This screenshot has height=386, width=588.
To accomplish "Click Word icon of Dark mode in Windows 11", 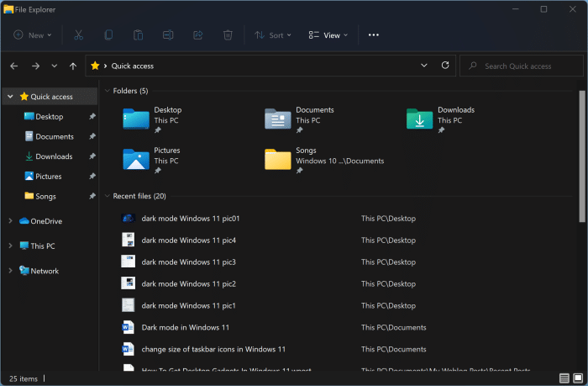I will (x=129, y=327).
